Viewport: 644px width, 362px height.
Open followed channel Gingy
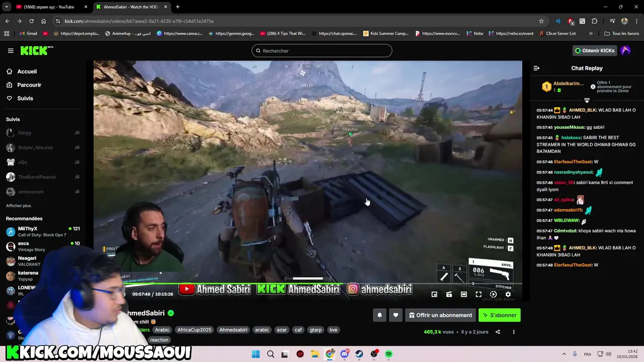[43, 133]
